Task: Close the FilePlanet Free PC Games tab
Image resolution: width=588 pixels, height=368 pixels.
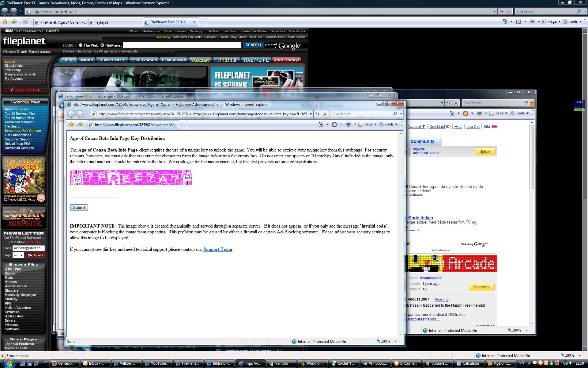Action: click(x=194, y=22)
